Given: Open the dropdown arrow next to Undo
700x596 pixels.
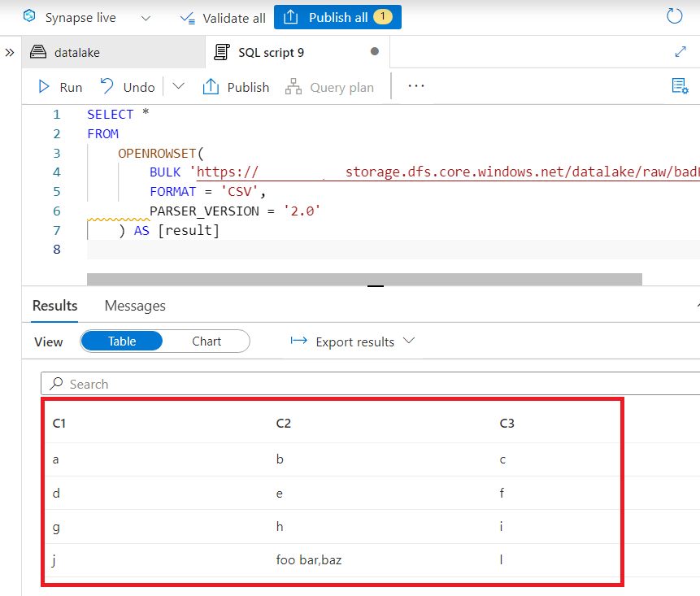Looking at the screenshot, I should pyautogui.click(x=178, y=86).
